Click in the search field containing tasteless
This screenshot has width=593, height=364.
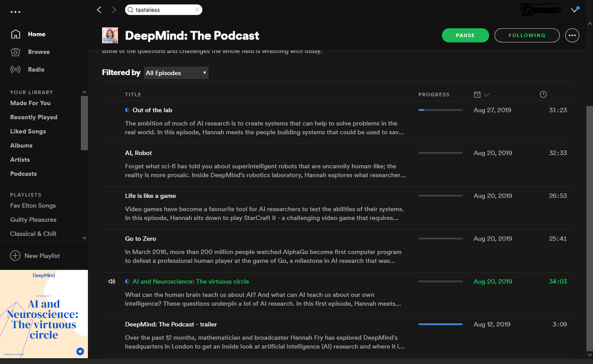164,10
